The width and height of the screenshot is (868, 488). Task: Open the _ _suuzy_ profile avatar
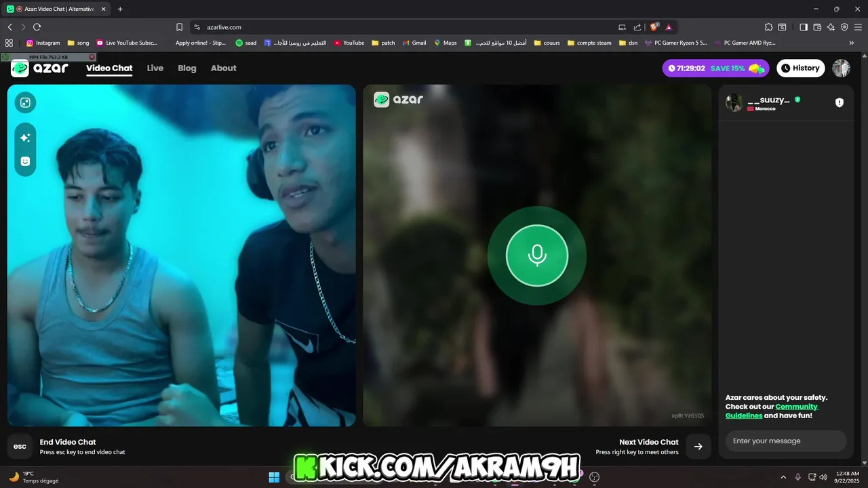tap(734, 103)
